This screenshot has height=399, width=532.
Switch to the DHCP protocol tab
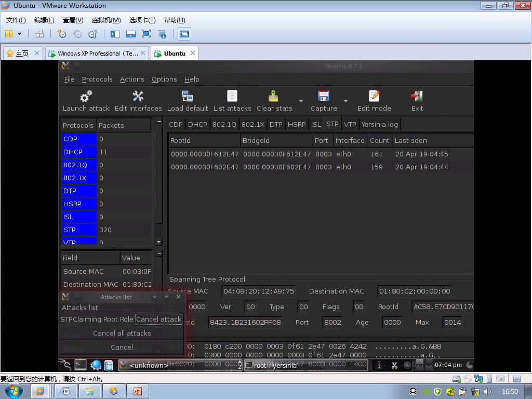(x=197, y=124)
